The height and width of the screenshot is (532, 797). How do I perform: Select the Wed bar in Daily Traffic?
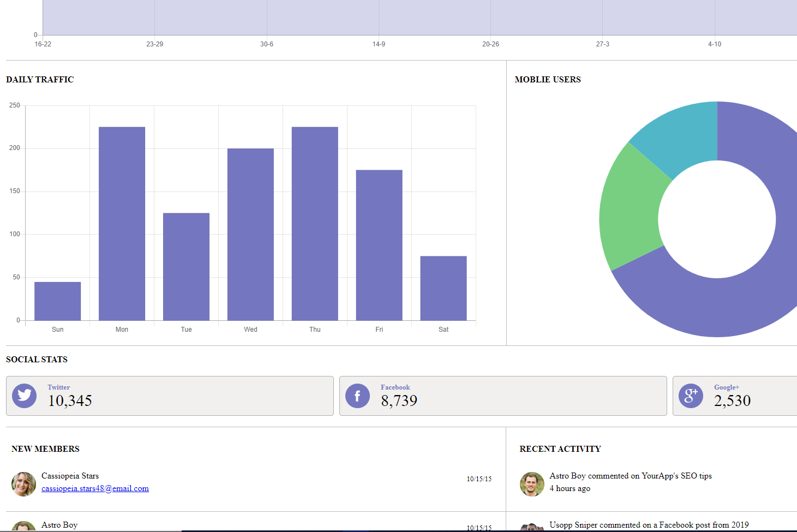click(x=251, y=235)
